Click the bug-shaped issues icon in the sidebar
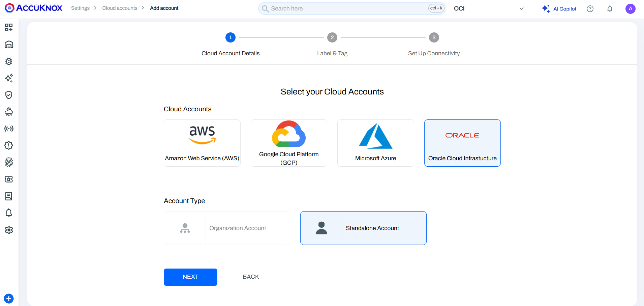This screenshot has height=306, width=644. coord(9,61)
